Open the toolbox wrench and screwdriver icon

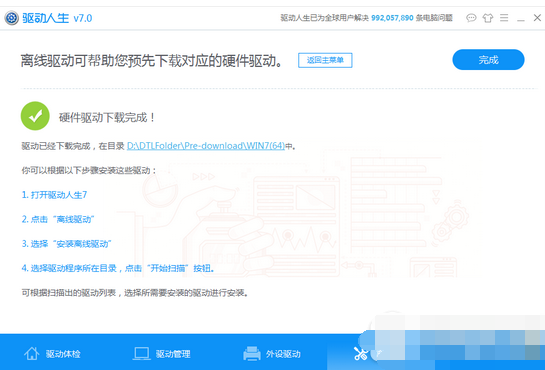361,354
